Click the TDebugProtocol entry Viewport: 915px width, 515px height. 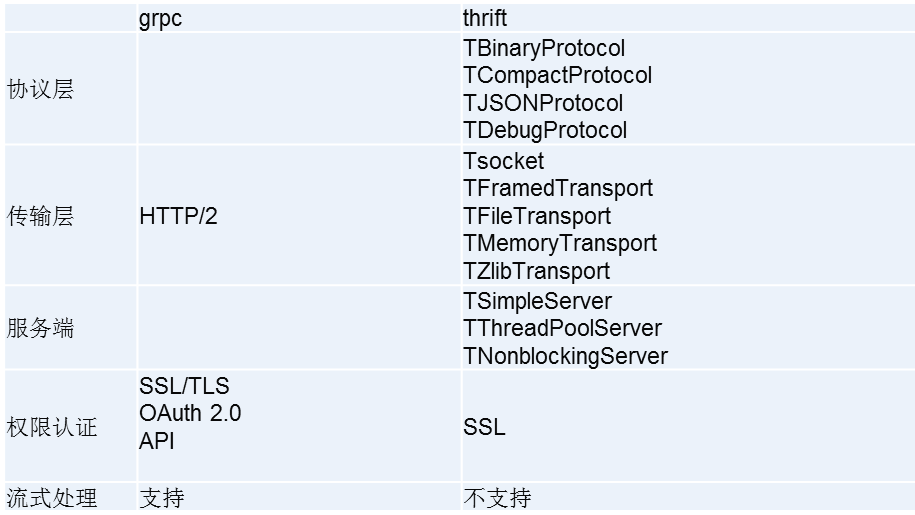(x=545, y=130)
